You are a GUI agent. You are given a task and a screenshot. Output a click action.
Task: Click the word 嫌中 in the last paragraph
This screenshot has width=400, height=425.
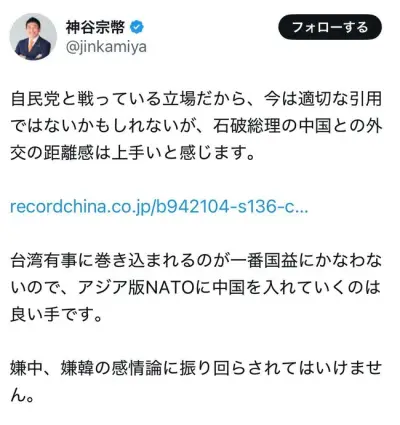[27, 368]
